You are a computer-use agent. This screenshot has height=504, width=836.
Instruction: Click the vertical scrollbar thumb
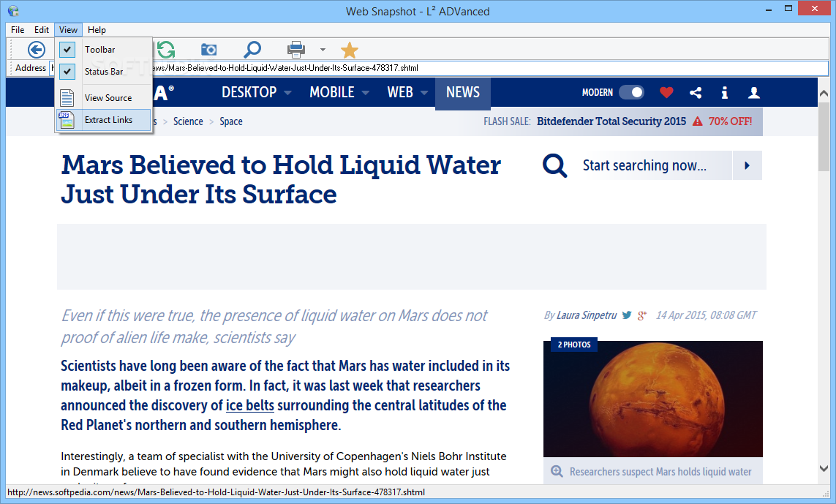pyautogui.click(x=824, y=137)
